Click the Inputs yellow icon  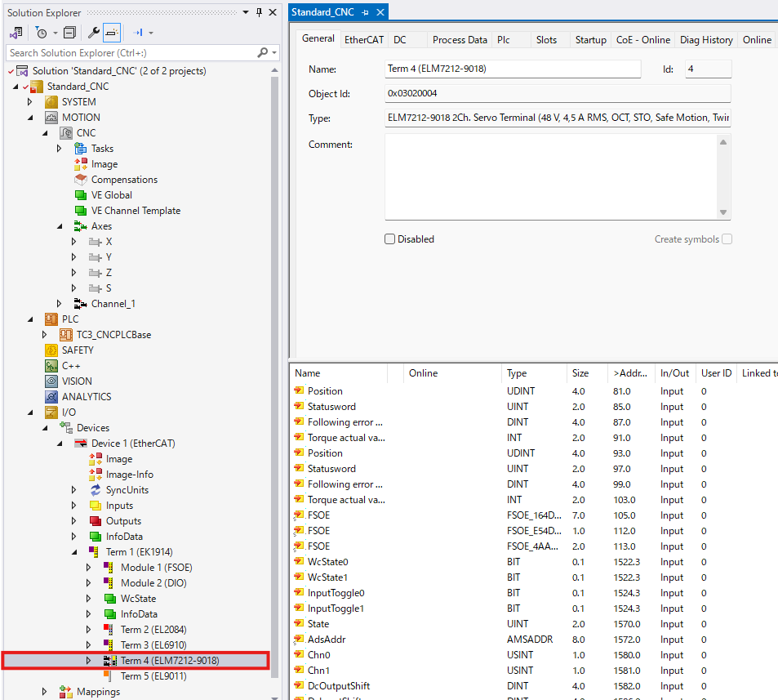[x=96, y=506]
